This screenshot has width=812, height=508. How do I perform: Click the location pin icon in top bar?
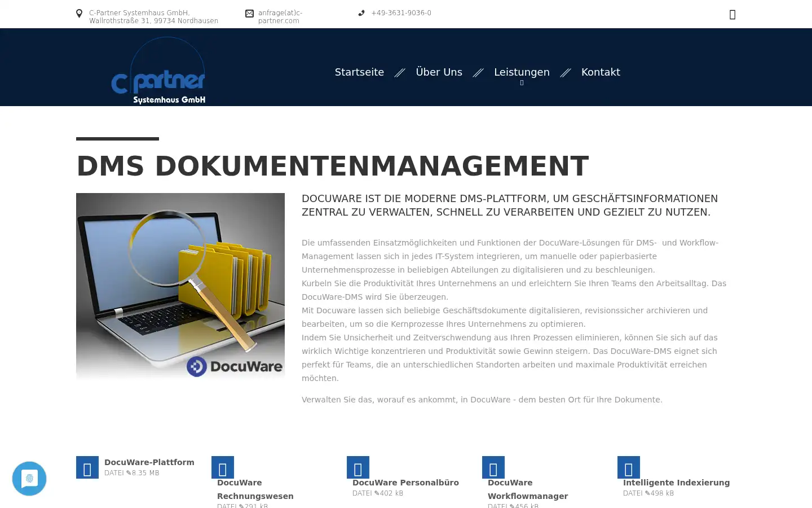[x=80, y=14]
